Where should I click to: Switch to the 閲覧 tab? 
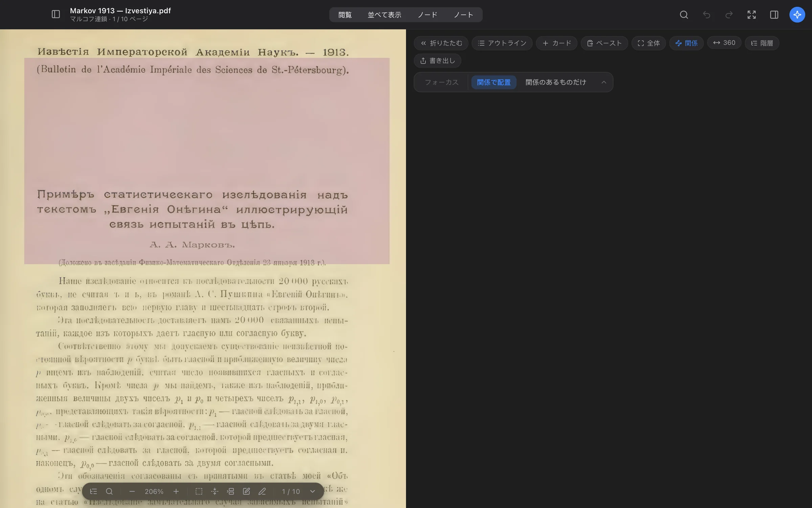[x=345, y=15]
